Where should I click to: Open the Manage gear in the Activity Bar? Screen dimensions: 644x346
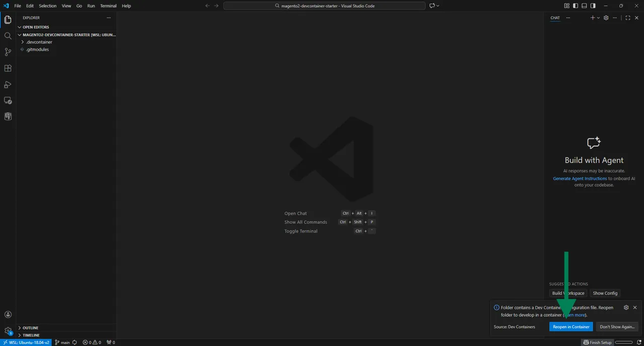point(8,330)
